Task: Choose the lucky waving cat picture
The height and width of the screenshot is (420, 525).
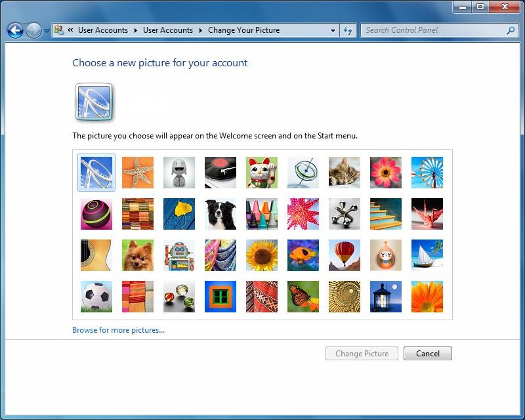Action: (x=262, y=173)
